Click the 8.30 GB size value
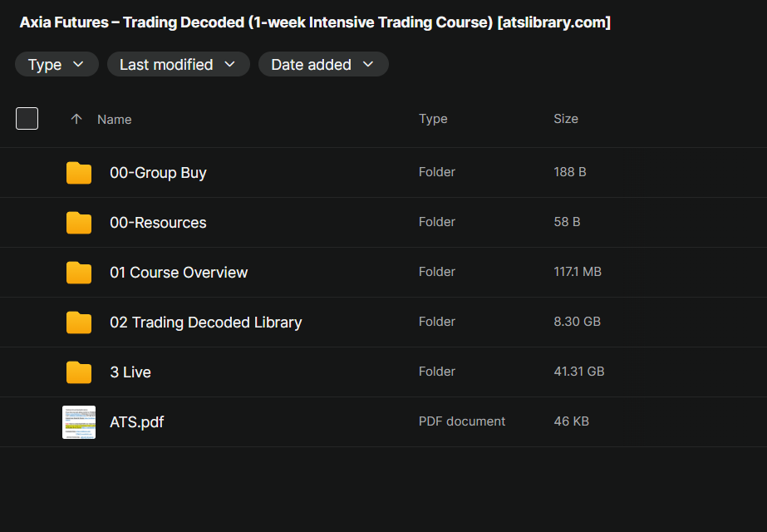 [x=578, y=322]
